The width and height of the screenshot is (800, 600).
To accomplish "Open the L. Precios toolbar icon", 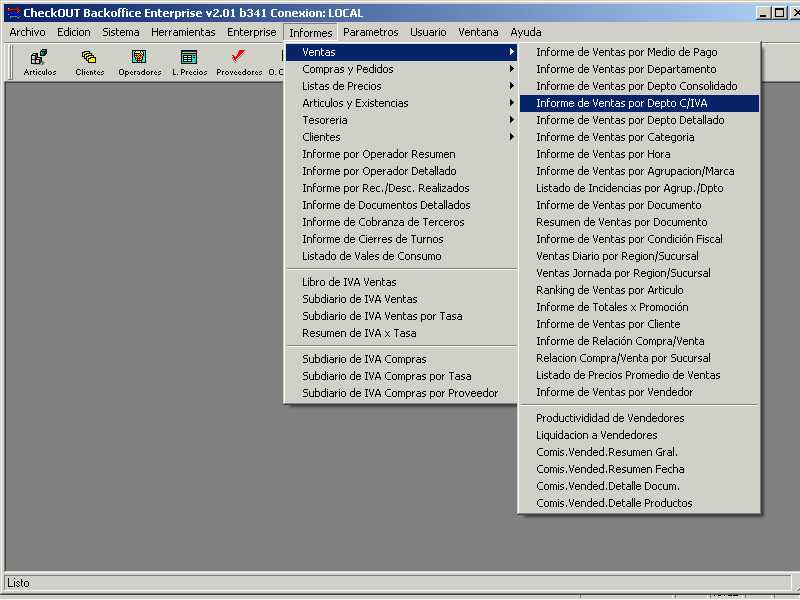I will (189, 63).
